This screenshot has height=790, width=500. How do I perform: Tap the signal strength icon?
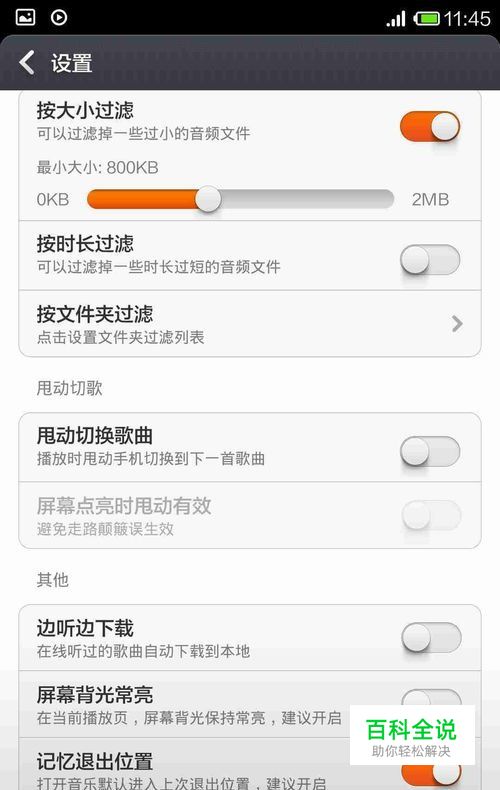(396, 19)
